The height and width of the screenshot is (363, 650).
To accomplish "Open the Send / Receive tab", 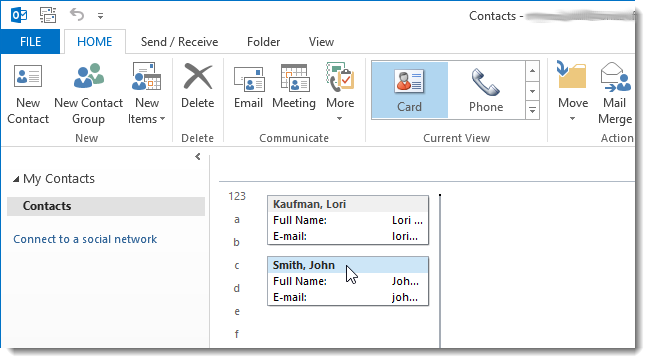I will [179, 42].
